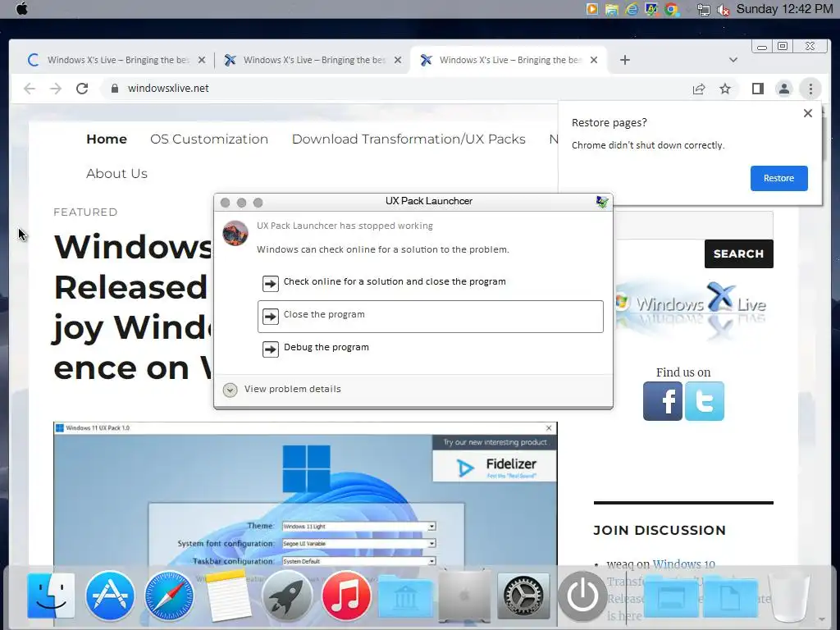Open Download Transformation/UX Packs menu item
Screen dimensions: 840x630
(x=409, y=139)
